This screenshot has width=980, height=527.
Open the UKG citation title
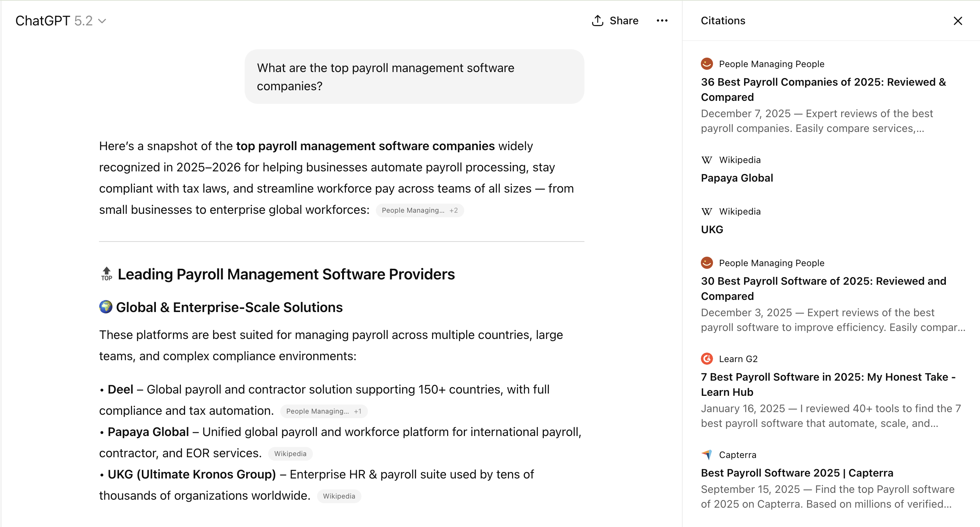tap(712, 230)
